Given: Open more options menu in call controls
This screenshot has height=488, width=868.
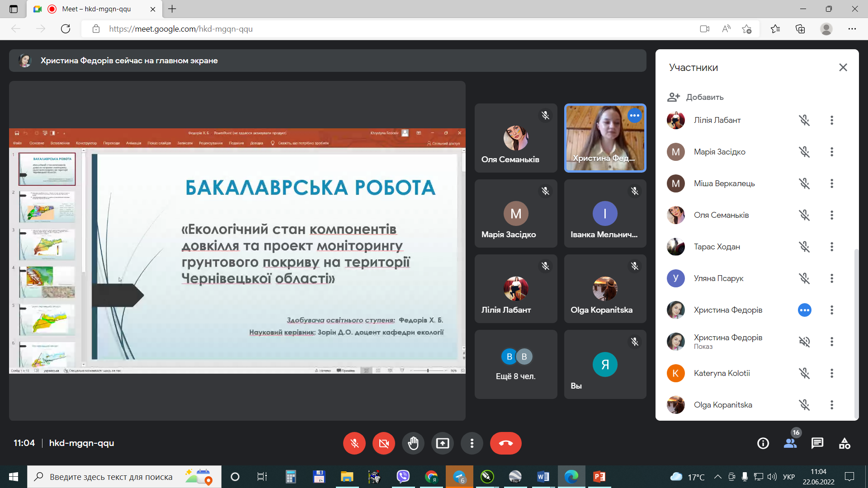Looking at the screenshot, I should 472,443.
